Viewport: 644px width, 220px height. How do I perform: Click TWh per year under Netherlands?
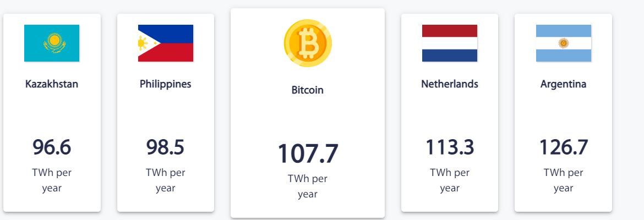449,180
